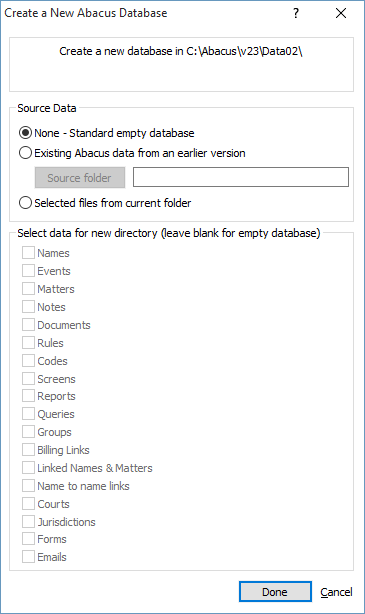Tick the Forms checkbox

[x=28, y=539]
